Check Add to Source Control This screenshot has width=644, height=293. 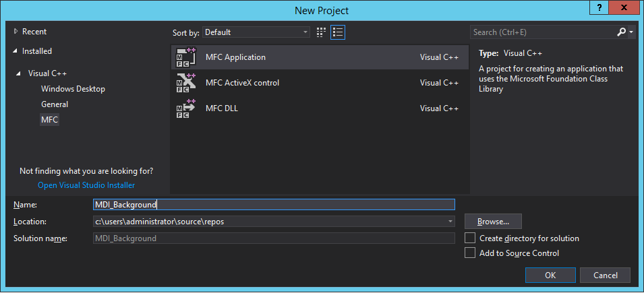click(470, 253)
